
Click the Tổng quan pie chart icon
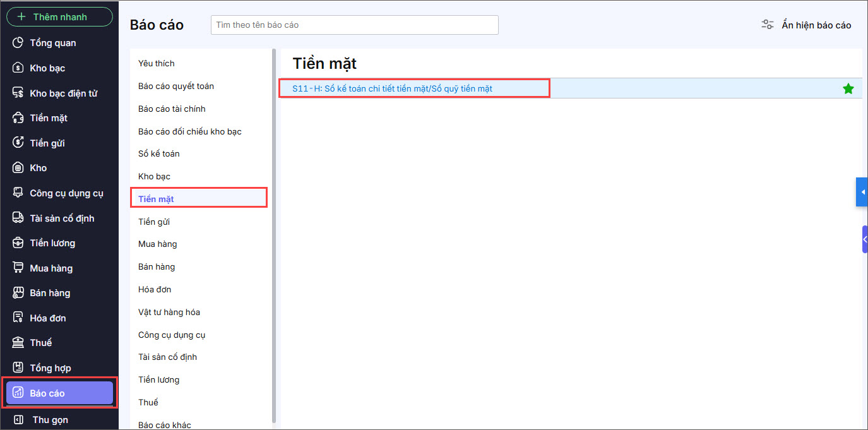18,43
